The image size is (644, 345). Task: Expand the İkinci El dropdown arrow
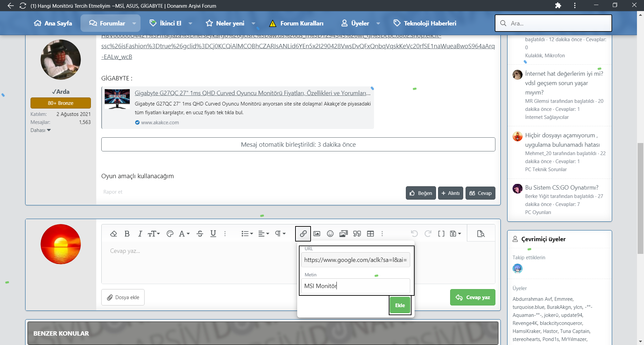190,23
